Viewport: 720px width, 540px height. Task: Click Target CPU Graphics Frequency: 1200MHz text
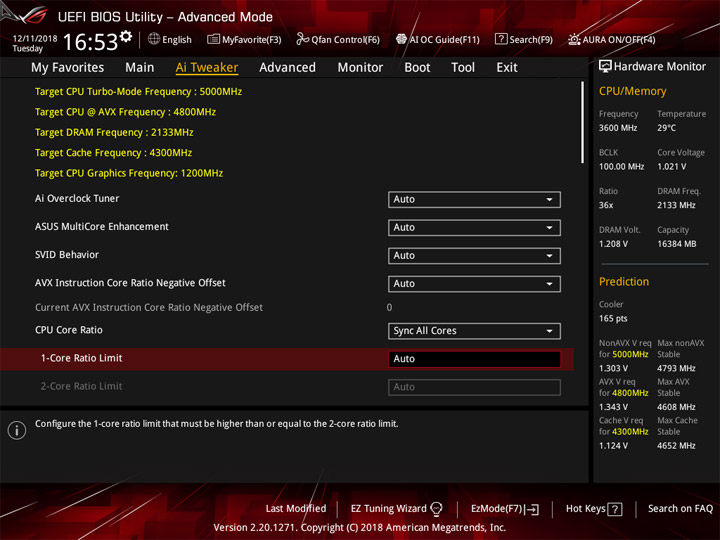[x=129, y=173]
